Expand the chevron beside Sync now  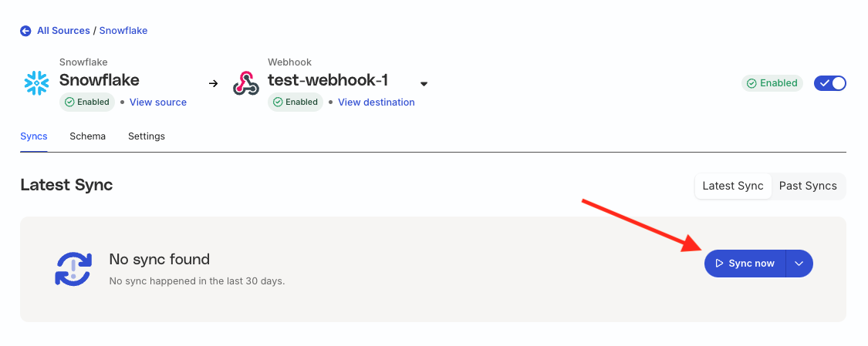point(799,264)
